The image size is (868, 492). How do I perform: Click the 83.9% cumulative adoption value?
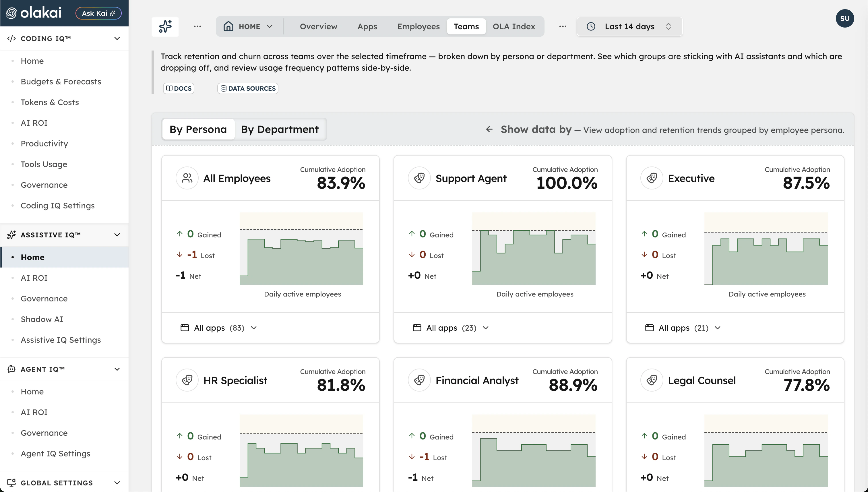click(341, 183)
